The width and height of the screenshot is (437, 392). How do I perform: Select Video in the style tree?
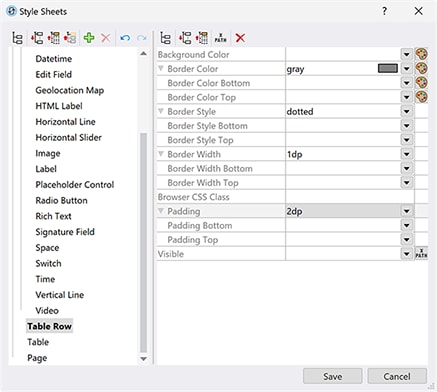(47, 310)
